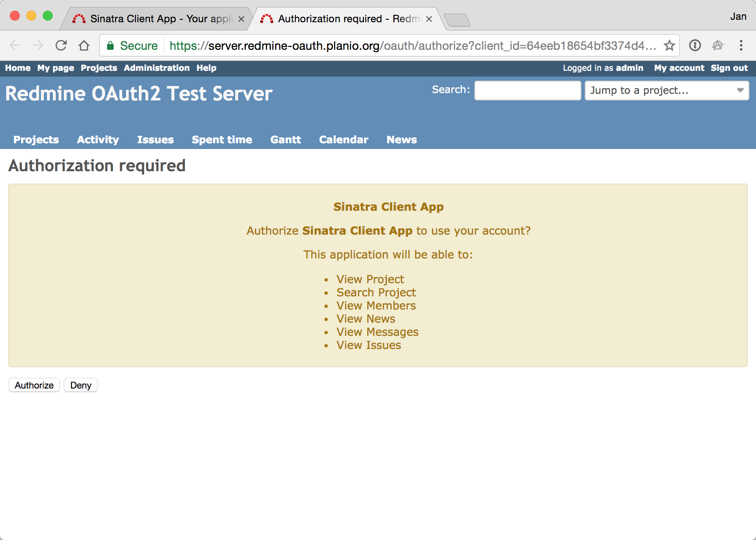The image size is (756, 540).
Task: Open the Help link
Action: (x=206, y=68)
